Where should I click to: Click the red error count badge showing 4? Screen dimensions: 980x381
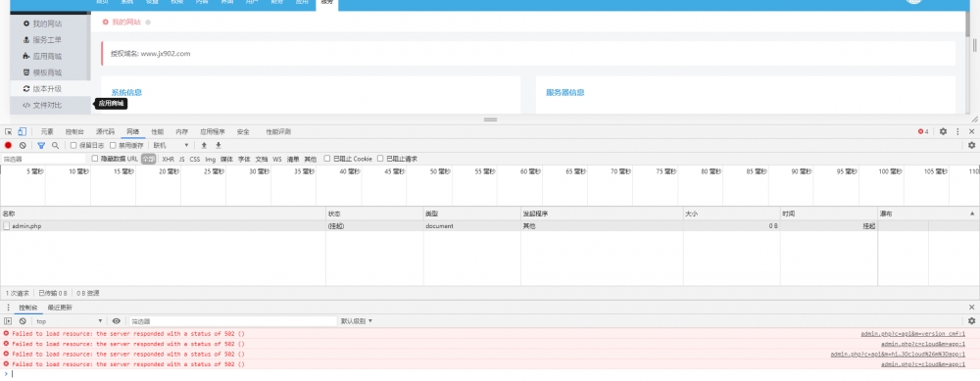tap(923, 132)
